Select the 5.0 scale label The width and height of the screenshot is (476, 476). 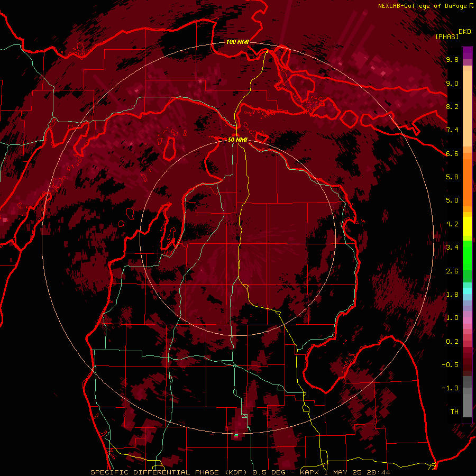[452, 200]
